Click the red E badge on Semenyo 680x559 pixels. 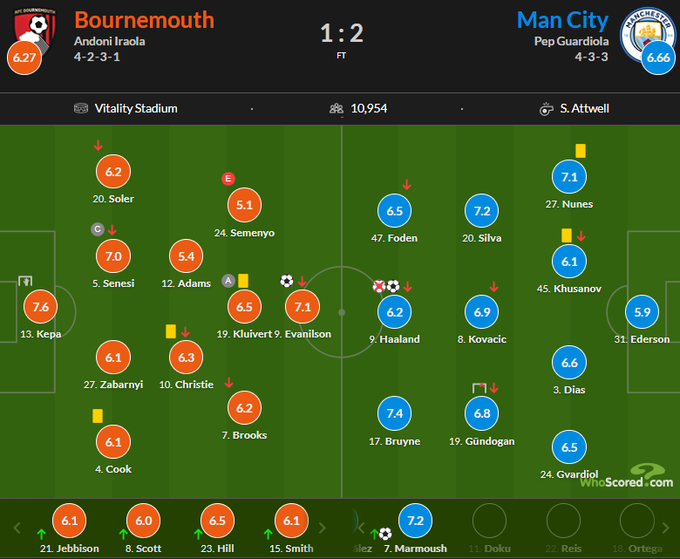click(228, 179)
